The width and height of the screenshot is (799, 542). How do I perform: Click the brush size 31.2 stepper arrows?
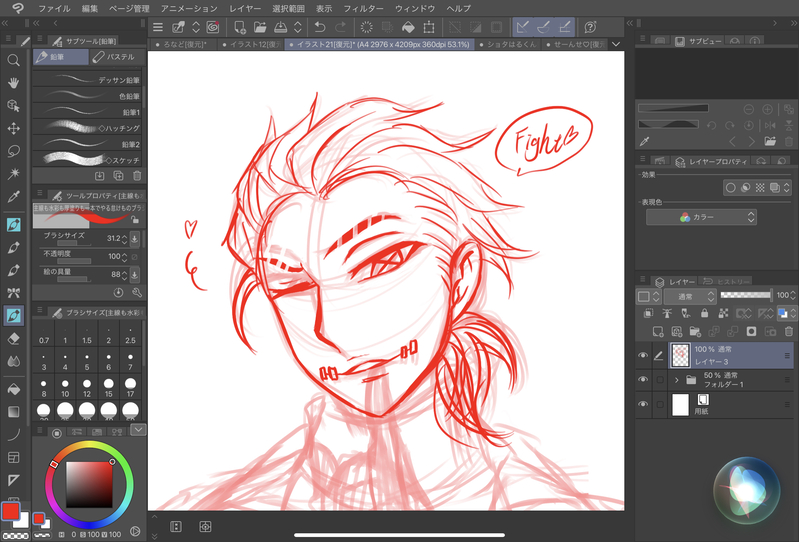coord(124,238)
